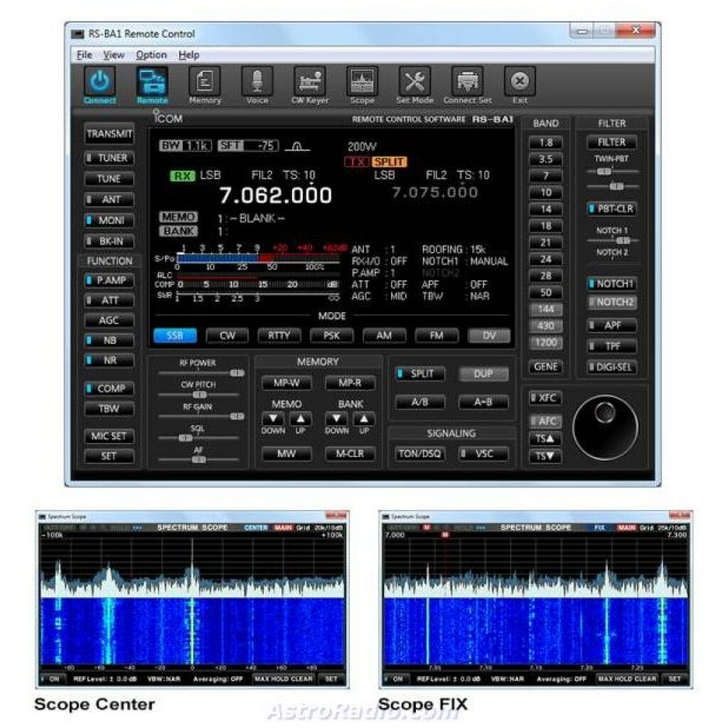This screenshot has width=728, height=728.
Task: Click the GENE band button
Action: pos(545,367)
